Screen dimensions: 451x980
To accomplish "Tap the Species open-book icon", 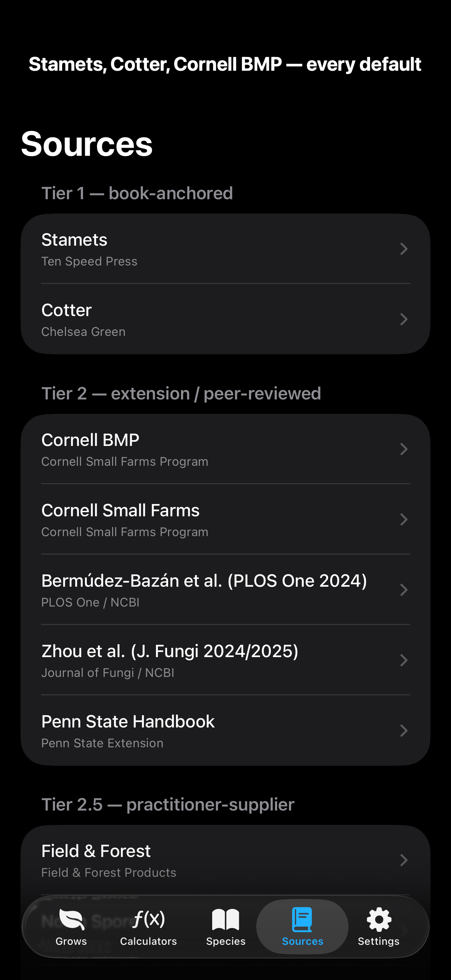I will (225, 919).
